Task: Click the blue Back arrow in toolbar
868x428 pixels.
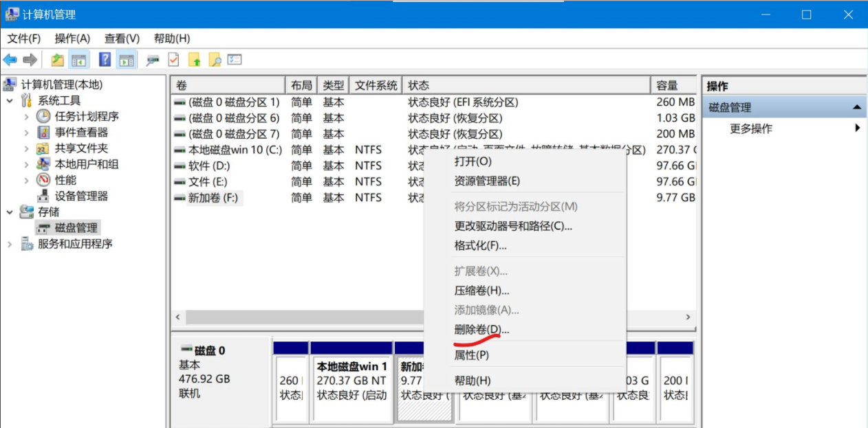Action: (x=10, y=60)
